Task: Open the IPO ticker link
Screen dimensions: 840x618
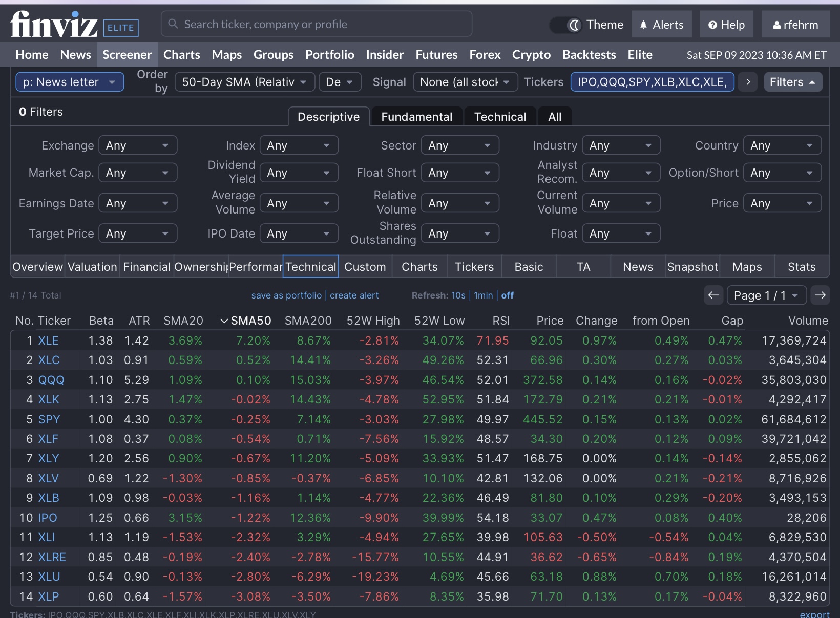Action: coord(48,518)
